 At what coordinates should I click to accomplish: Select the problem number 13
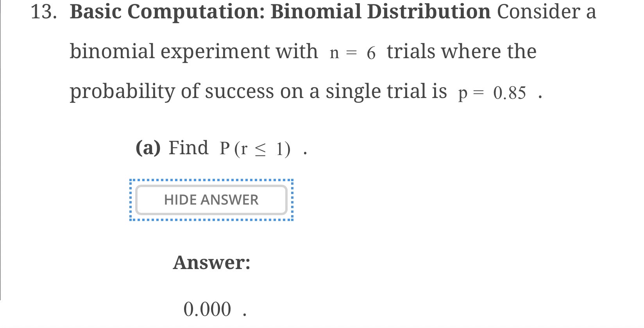coord(43,11)
